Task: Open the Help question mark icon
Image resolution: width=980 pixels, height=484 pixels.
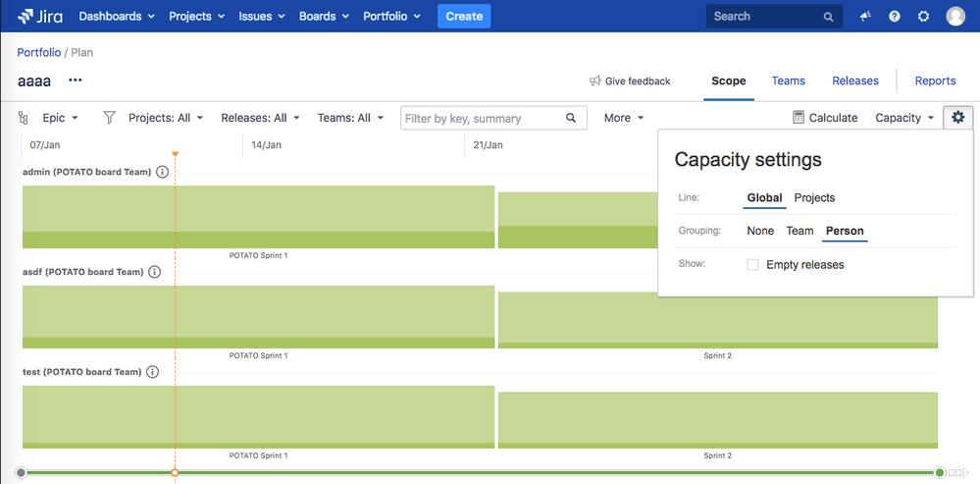Action: [x=895, y=17]
